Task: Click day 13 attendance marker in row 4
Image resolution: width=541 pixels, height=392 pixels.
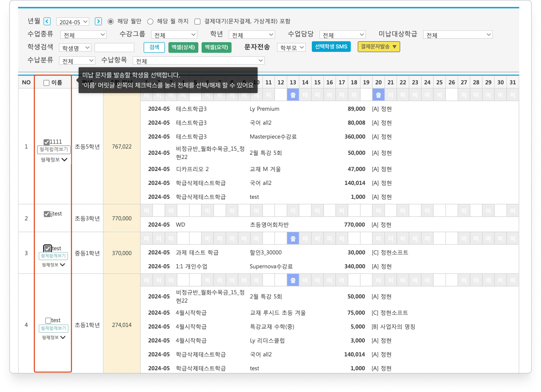Action: [293, 280]
